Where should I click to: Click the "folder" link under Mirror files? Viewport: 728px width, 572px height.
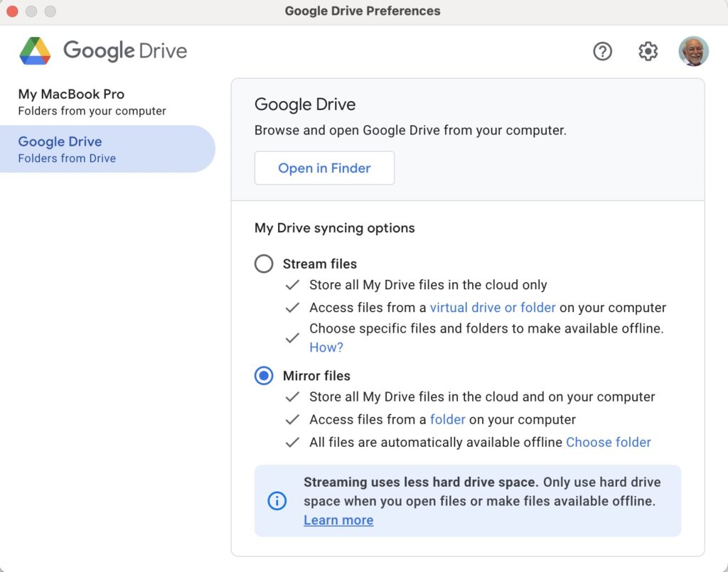pos(447,419)
